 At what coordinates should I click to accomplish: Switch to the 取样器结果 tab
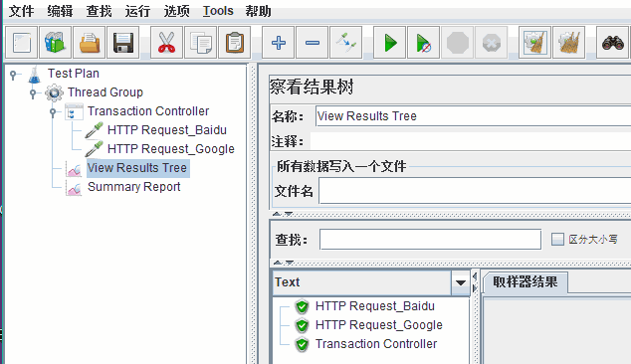coord(526,282)
